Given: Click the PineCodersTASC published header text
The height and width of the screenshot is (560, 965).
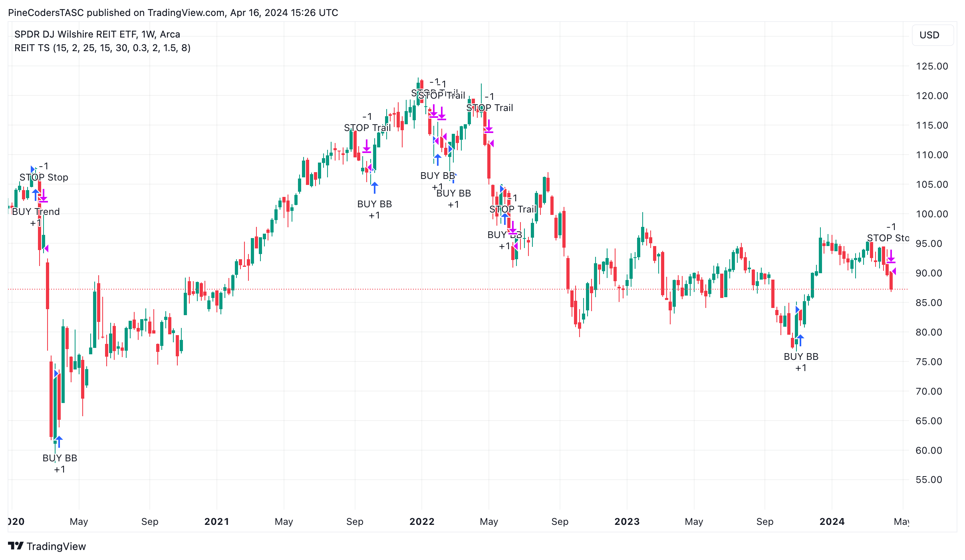Looking at the screenshot, I should (173, 13).
